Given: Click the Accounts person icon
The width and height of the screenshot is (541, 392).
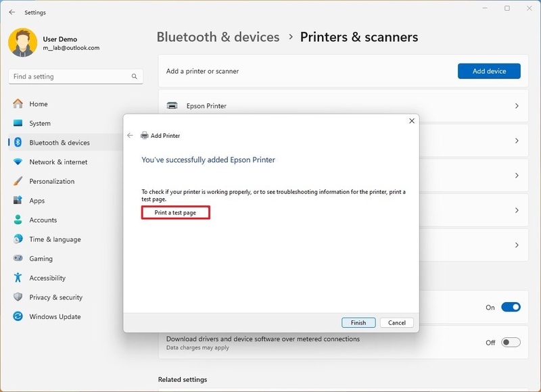Looking at the screenshot, I should 18,220.
